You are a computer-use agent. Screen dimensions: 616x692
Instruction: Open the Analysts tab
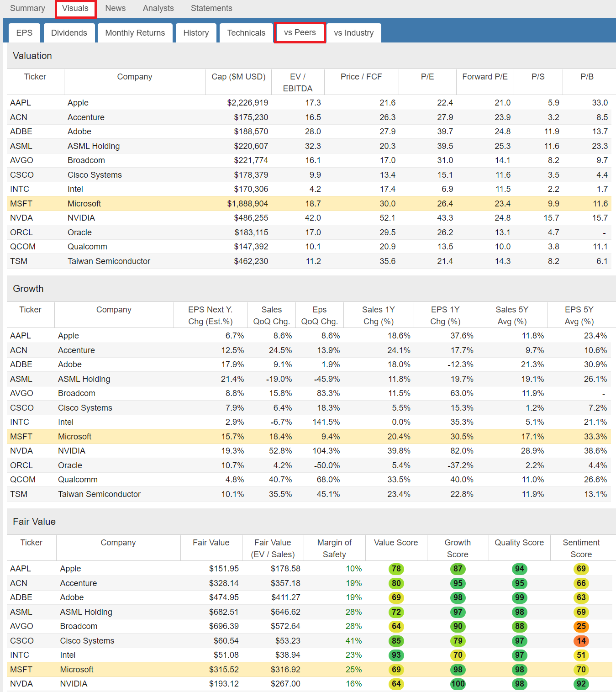(x=158, y=8)
